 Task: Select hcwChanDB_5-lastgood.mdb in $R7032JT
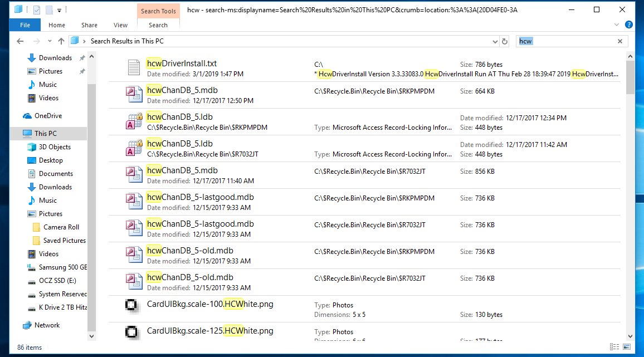tap(364, 229)
